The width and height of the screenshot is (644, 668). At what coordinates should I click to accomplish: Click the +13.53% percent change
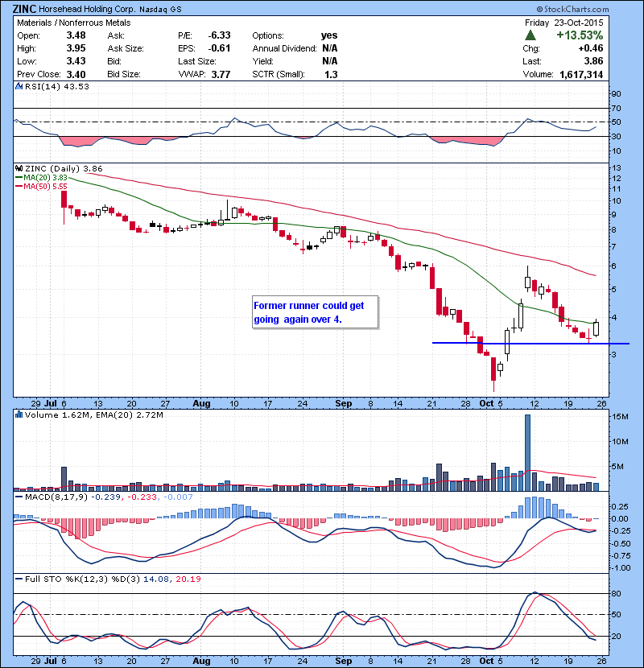tap(580, 35)
